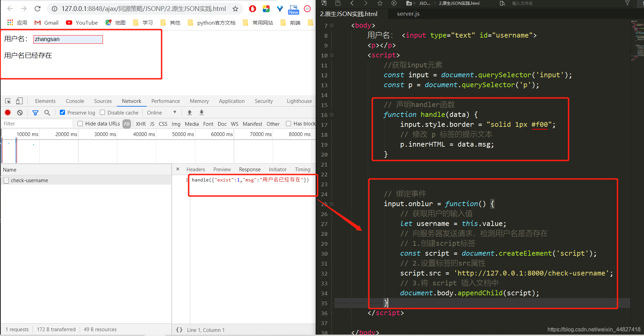This screenshot has width=644, height=336.
Task: Check the Hide data URLs checkbox
Action: (x=80, y=124)
